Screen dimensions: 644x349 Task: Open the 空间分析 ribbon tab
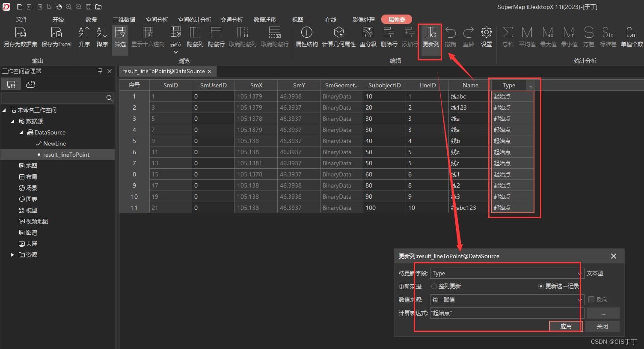(157, 20)
